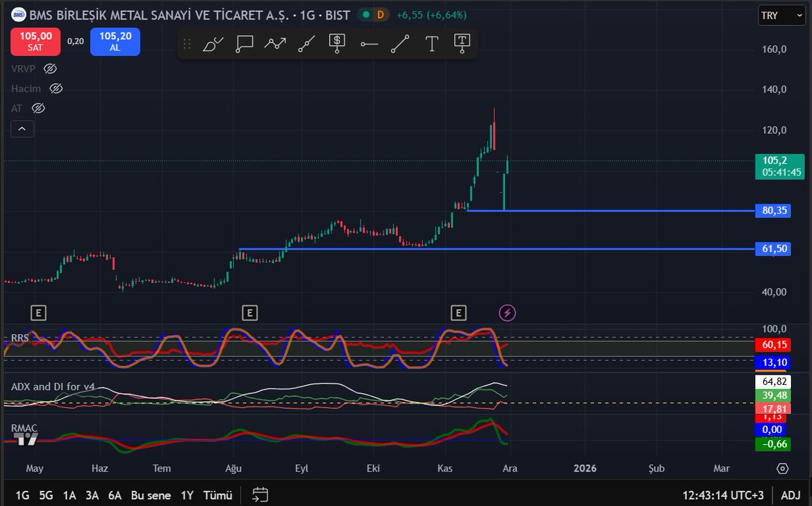812x506 pixels.
Task: Click the TradingView logo in RMAC pane
Action: pyautogui.click(x=27, y=438)
